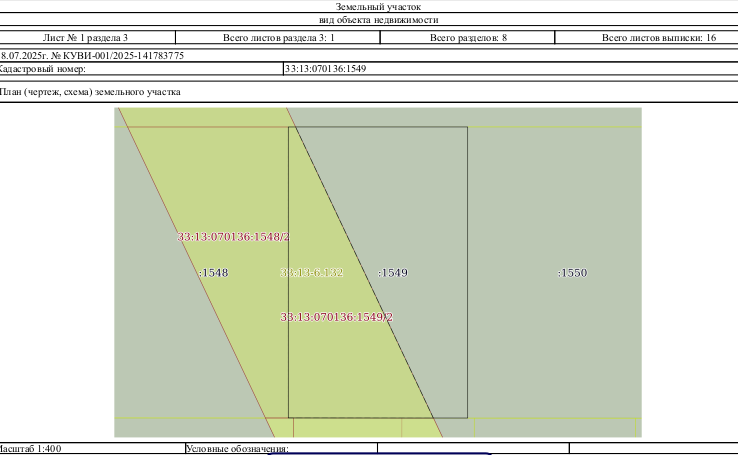Click the partially visible blue outline at the bottom edge
Image resolution: width=738 pixels, height=455 pixels.
pos(379,454)
